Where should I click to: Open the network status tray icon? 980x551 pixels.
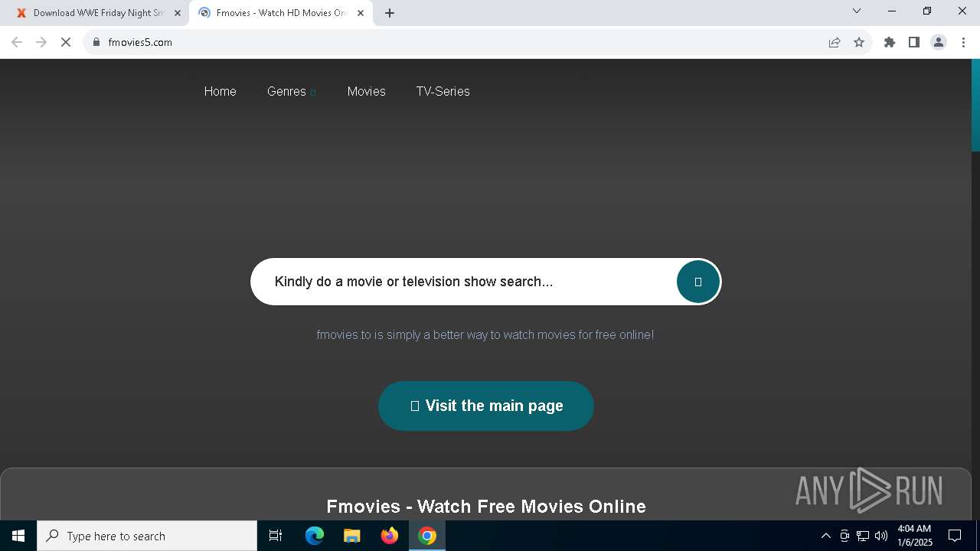click(x=863, y=536)
